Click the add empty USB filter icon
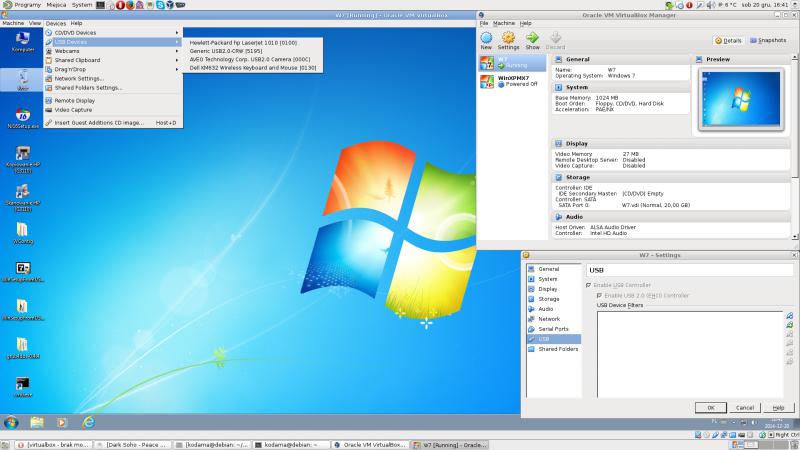This screenshot has width=800, height=450. click(789, 316)
